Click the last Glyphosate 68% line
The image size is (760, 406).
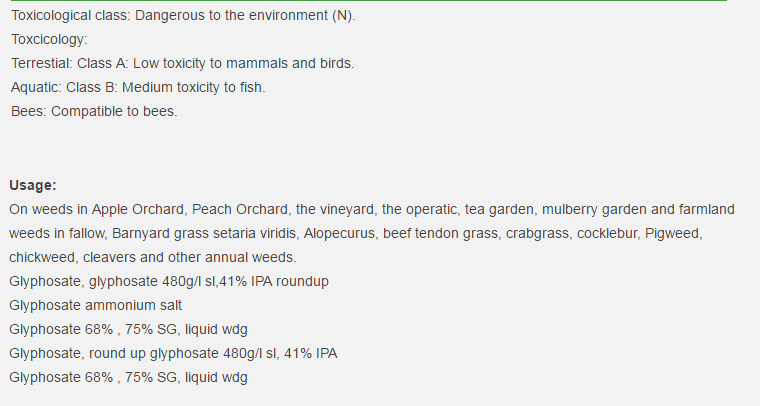(128, 377)
